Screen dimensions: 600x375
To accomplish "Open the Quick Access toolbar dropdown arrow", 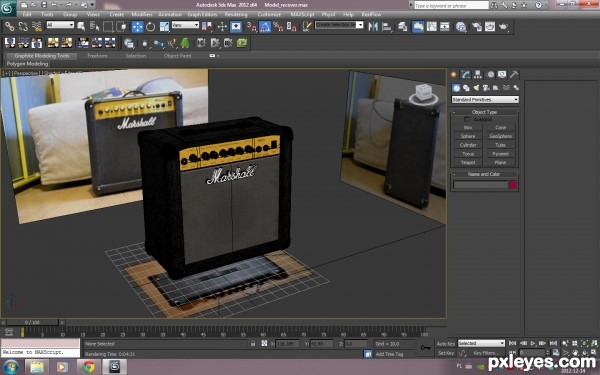I will pyautogui.click(x=92, y=5).
